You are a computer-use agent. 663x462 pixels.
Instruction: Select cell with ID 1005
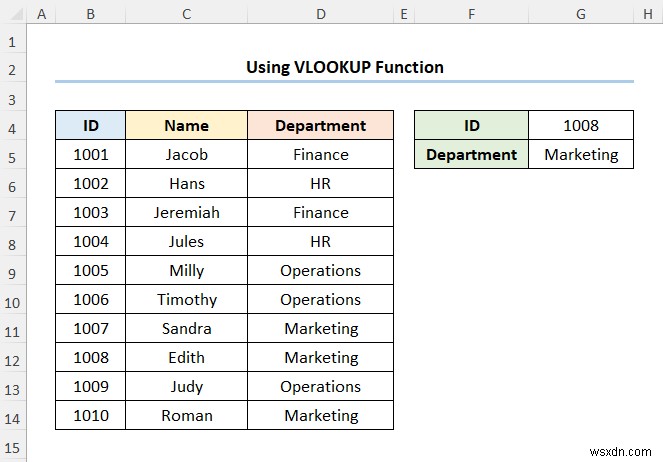coord(90,270)
